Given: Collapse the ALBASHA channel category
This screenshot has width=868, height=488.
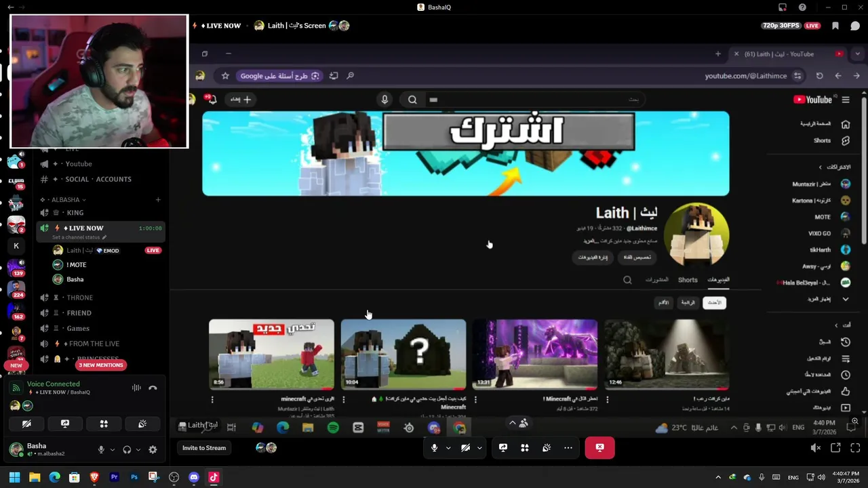Looking at the screenshot, I should pos(65,200).
